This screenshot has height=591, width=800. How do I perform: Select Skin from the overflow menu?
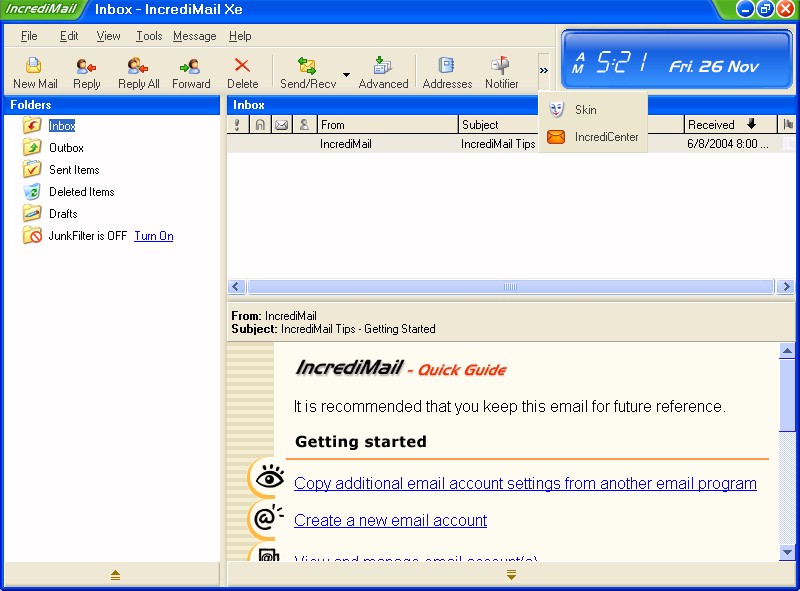click(585, 110)
